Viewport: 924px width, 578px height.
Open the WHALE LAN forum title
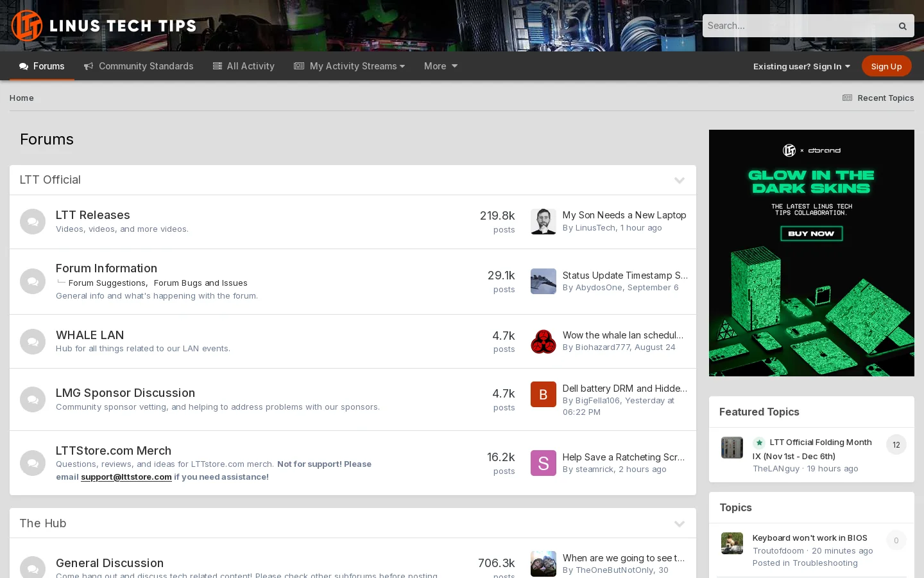pos(90,335)
